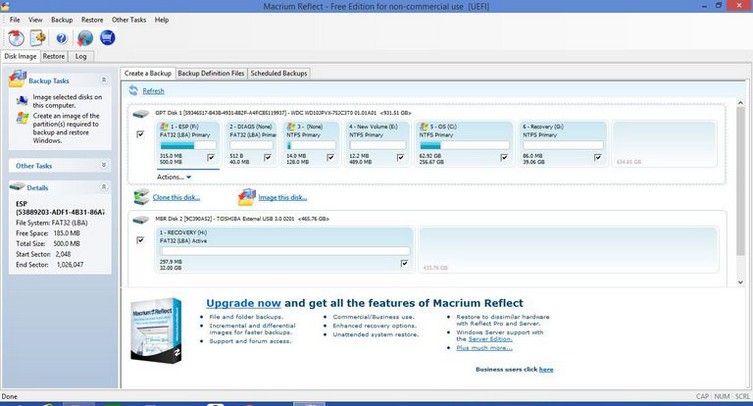This screenshot has height=406, width=753.
Task: Click the 'Plus much more...' link
Action: [484, 347]
